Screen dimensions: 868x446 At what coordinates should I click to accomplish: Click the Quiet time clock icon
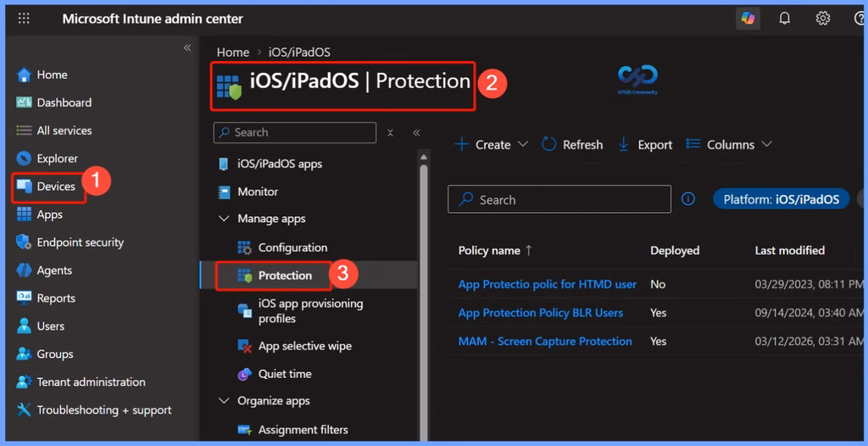point(245,374)
